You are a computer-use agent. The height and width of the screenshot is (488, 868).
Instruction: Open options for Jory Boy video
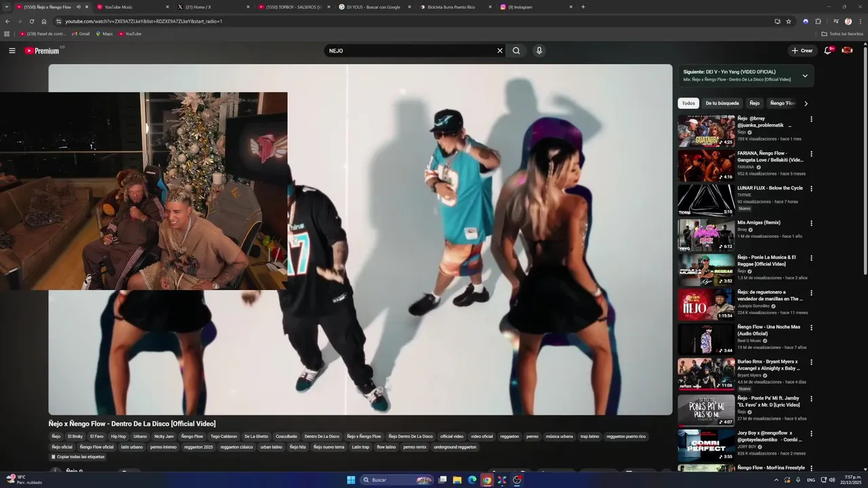(x=811, y=433)
